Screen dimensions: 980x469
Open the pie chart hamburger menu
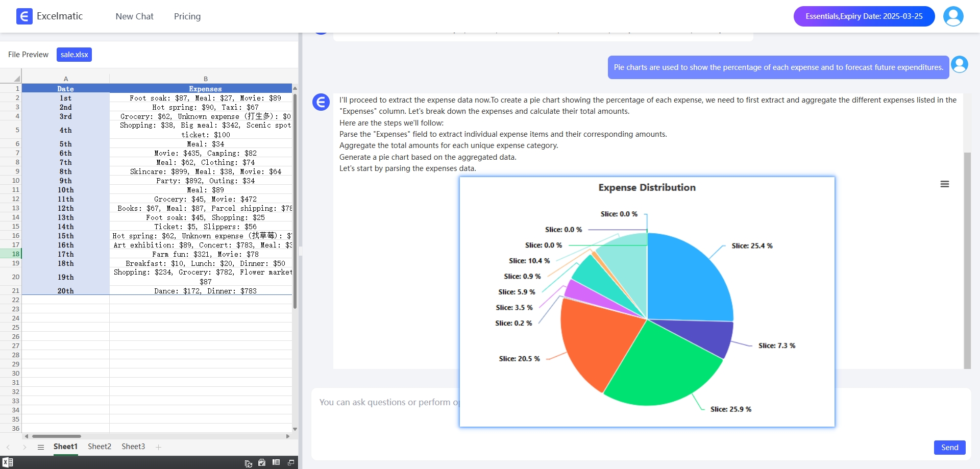(944, 184)
